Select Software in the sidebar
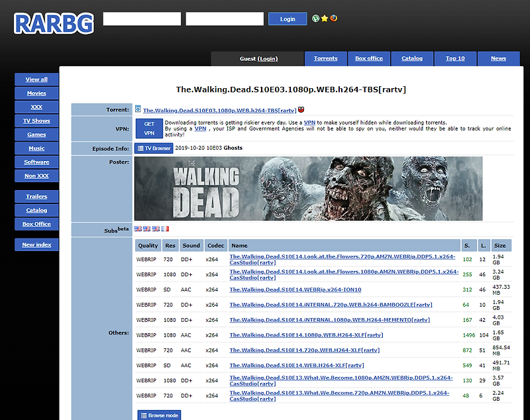The image size is (530, 420). [x=36, y=162]
